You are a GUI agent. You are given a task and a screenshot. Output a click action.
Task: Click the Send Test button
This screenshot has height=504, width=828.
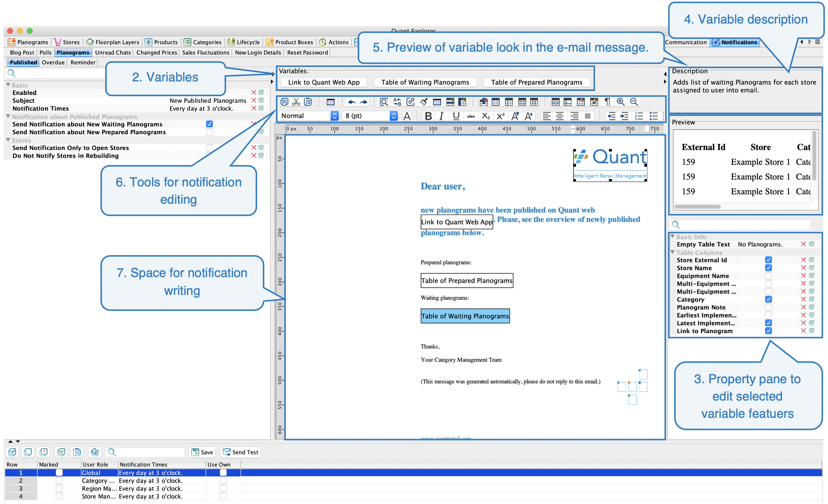click(241, 452)
